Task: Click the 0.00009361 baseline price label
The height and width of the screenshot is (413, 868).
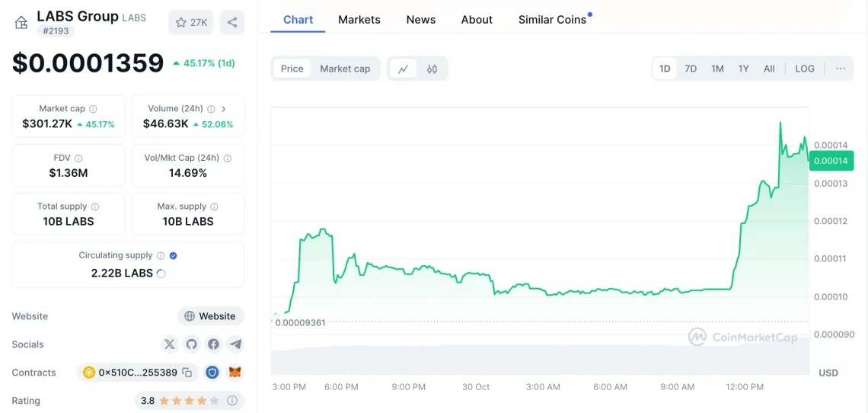Action: tap(300, 322)
